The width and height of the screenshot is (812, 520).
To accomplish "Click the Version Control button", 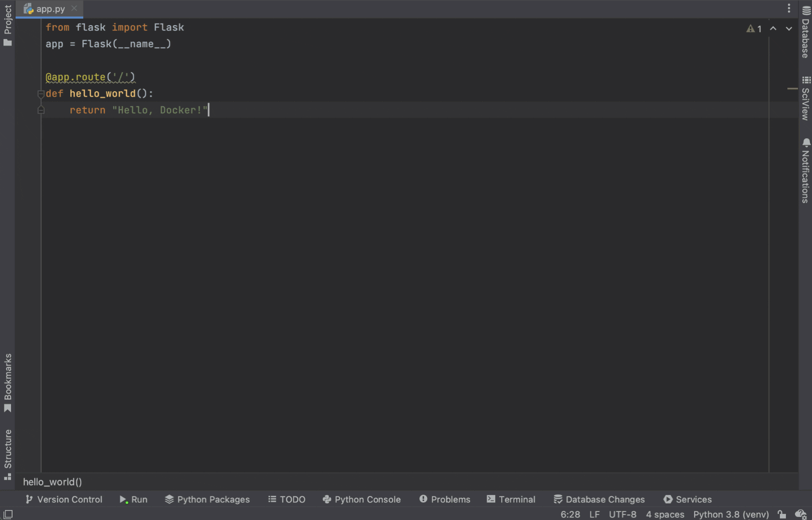I will coord(63,499).
